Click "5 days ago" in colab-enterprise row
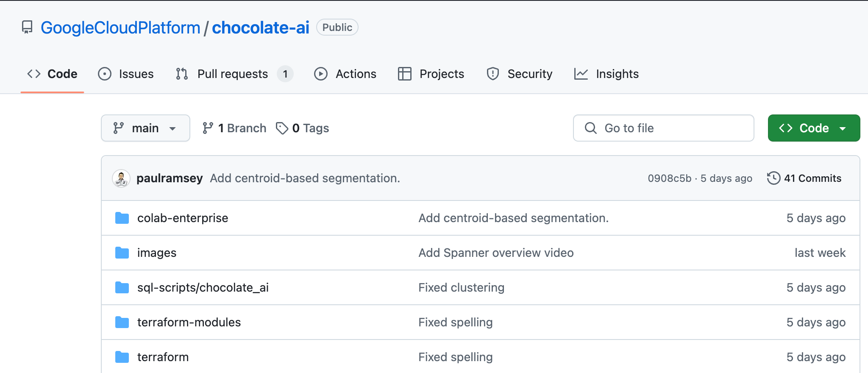 pos(816,218)
